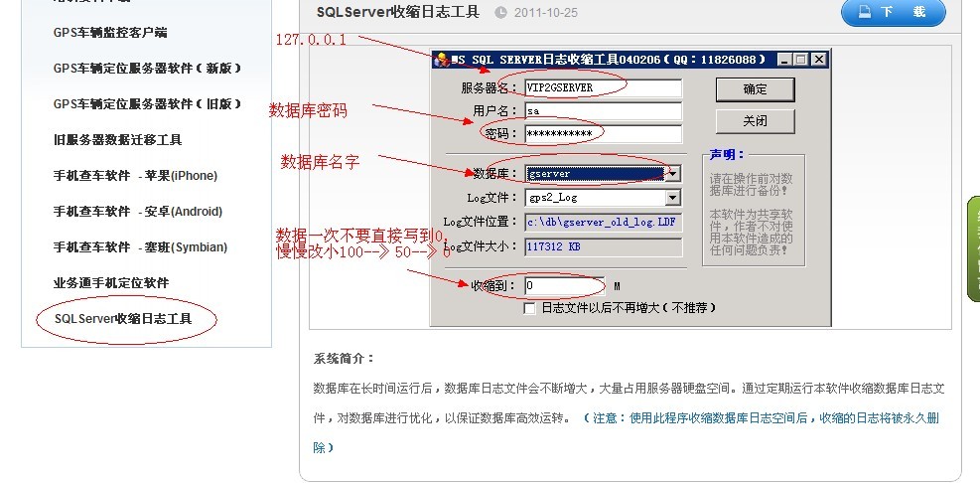The height and width of the screenshot is (483, 980).
Task: Select 手机查车软件 - 安卓(Android) entry
Action: [x=138, y=212]
